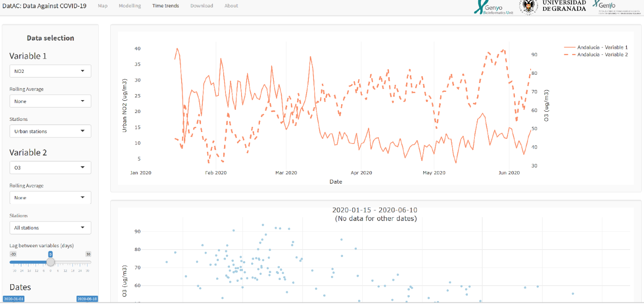Click the right-side O3 (ug/m3) axis title
The image size is (644, 304).
(547, 106)
